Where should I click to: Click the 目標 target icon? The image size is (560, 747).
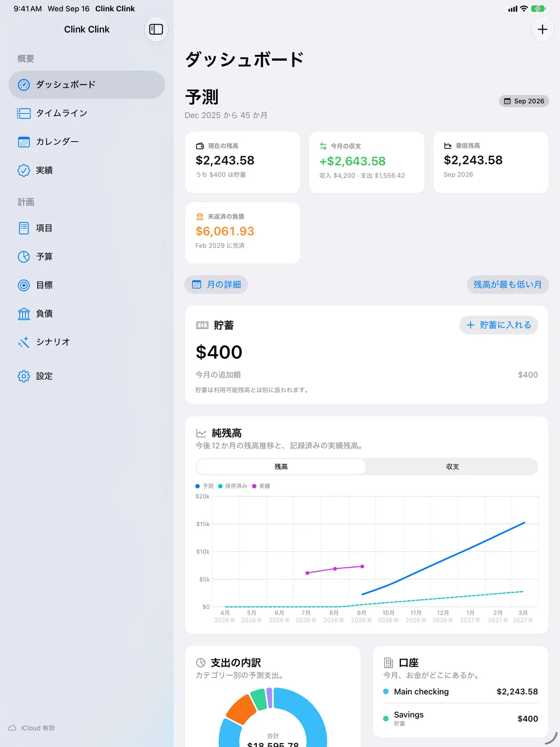24,285
